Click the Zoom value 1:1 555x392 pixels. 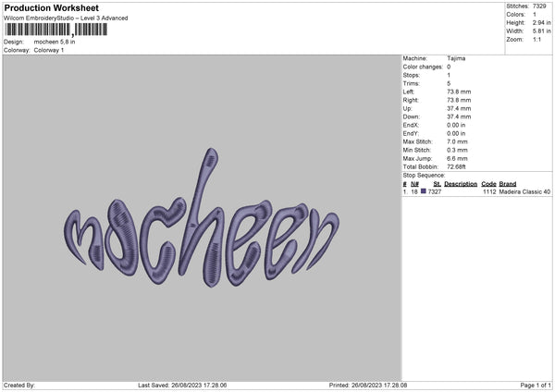click(536, 40)
